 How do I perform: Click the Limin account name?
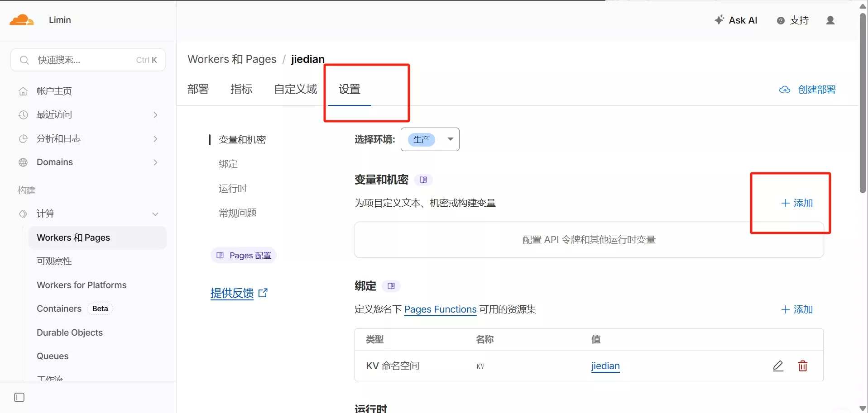tap(60, 20)
